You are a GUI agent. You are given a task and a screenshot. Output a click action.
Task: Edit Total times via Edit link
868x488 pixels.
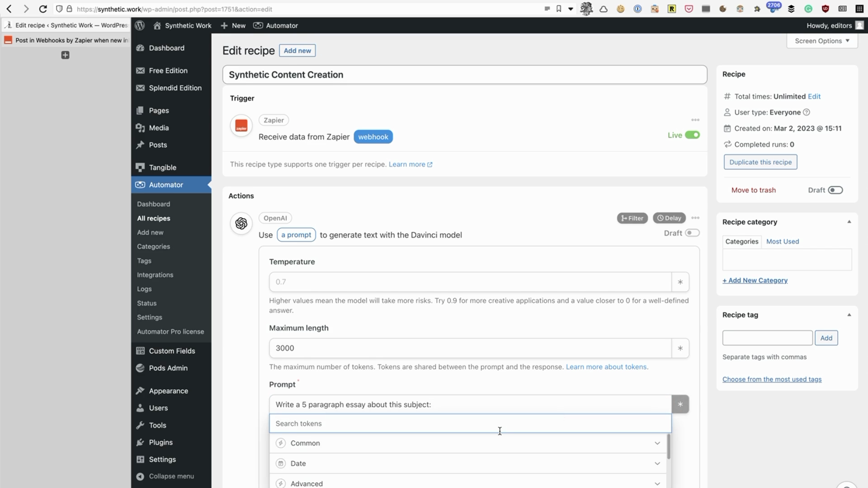pos(814,96)
